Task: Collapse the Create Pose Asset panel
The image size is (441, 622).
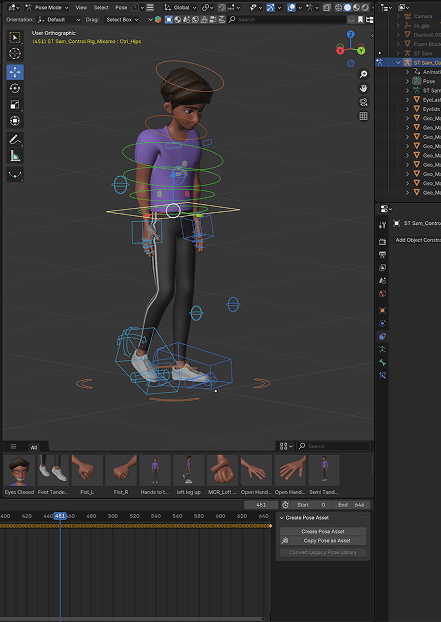Action: (282, 518)
